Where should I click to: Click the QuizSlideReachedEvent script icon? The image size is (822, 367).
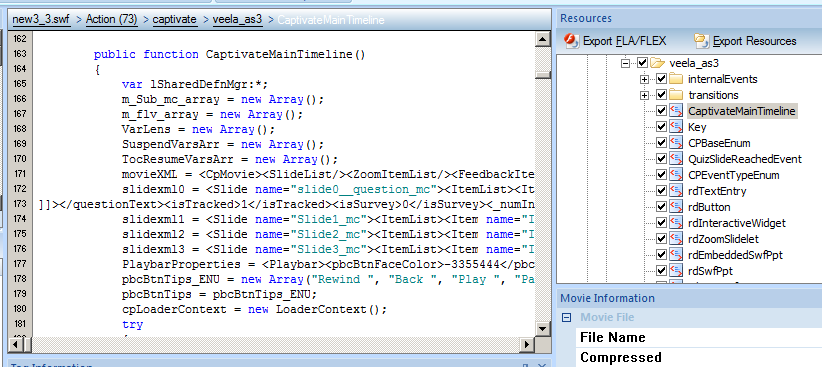coord(676,159)
